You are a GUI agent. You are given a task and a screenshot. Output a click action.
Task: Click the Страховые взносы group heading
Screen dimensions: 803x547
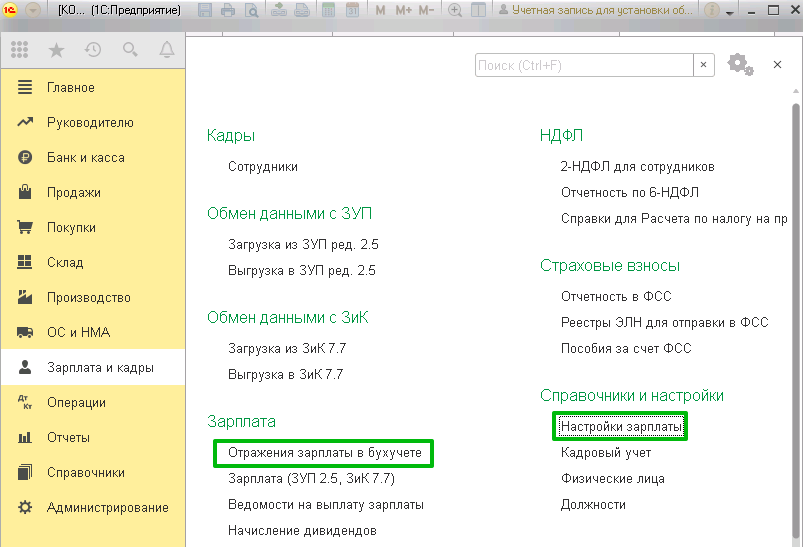(610, 265)
